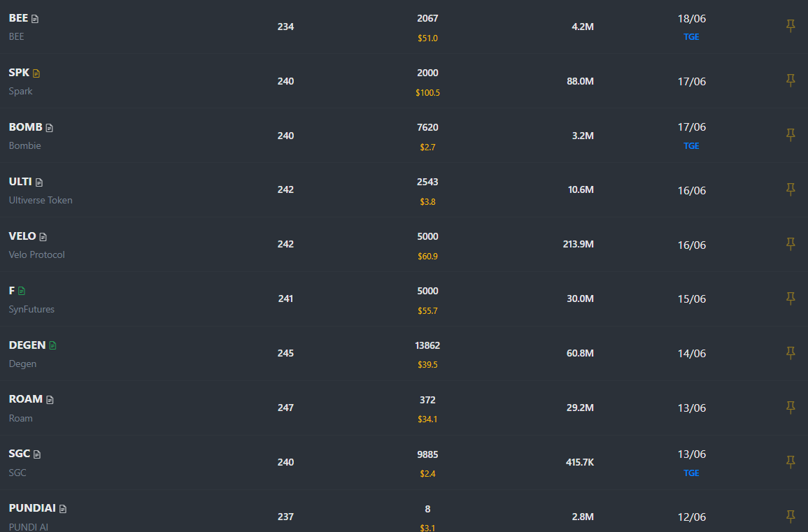Copy contract icon next to BEE
The width and height of the screenshot is (808, 532).
click(35, 19)
